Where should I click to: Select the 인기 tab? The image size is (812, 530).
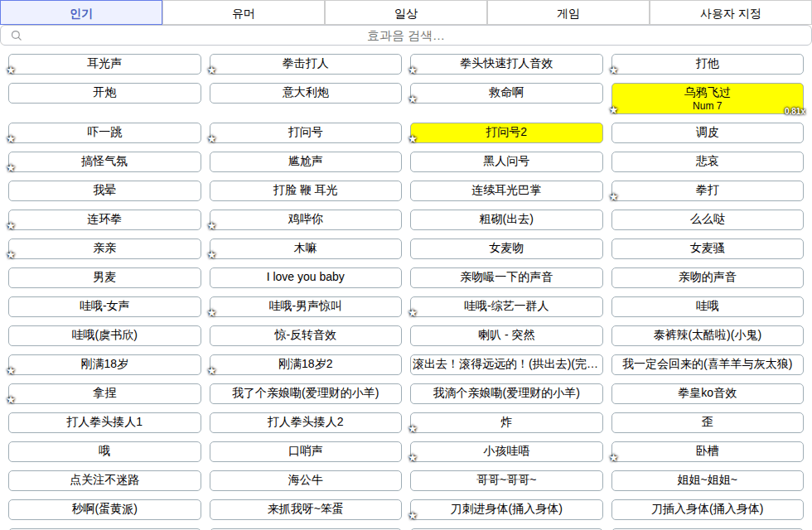click(81, 13)
